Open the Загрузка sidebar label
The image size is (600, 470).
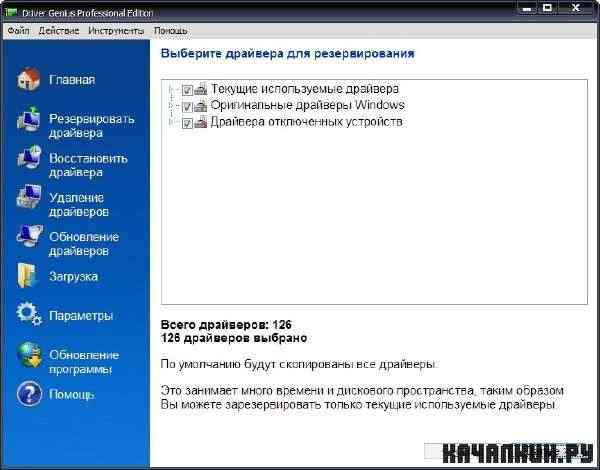click(73, 276)
